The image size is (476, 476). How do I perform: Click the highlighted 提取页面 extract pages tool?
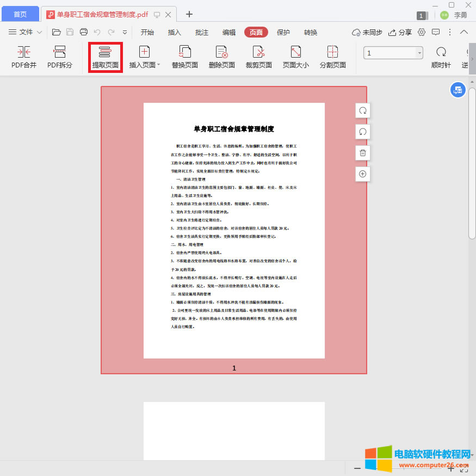[105, 56]
